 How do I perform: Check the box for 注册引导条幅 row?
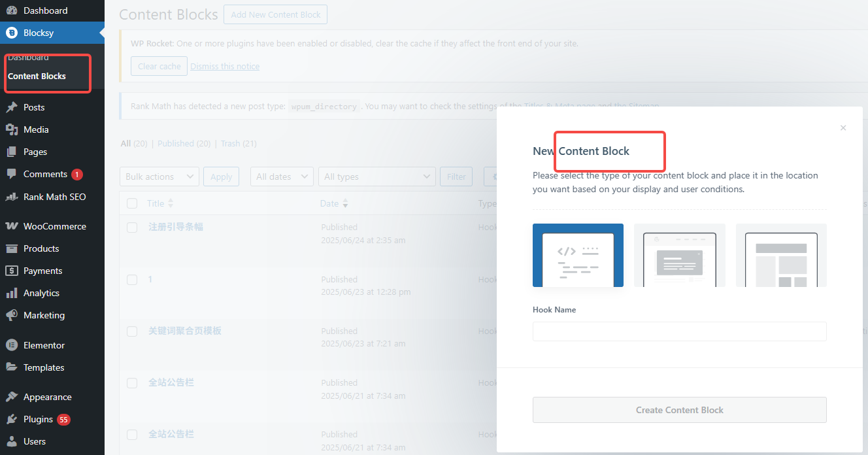pyautogui.click(x=132, y=227)
